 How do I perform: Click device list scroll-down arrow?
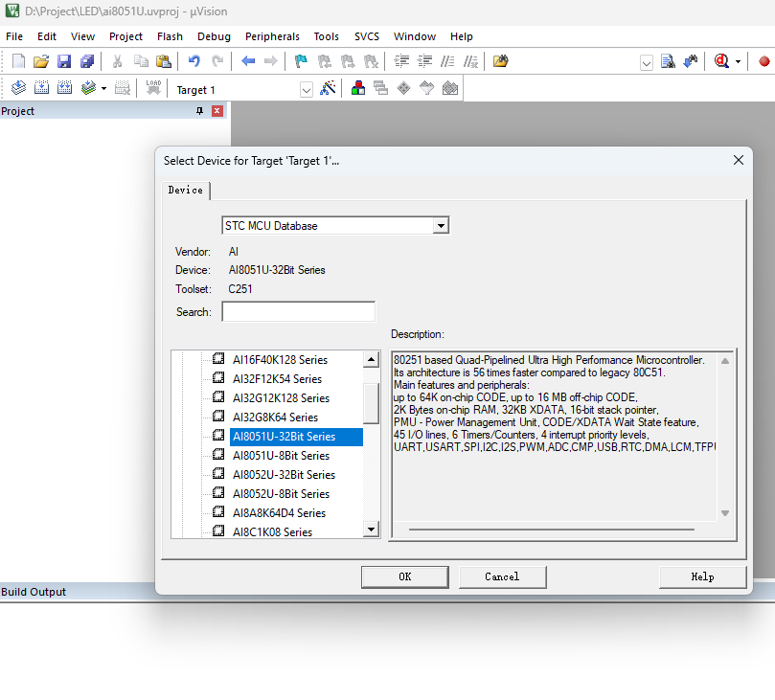(371, 530)
